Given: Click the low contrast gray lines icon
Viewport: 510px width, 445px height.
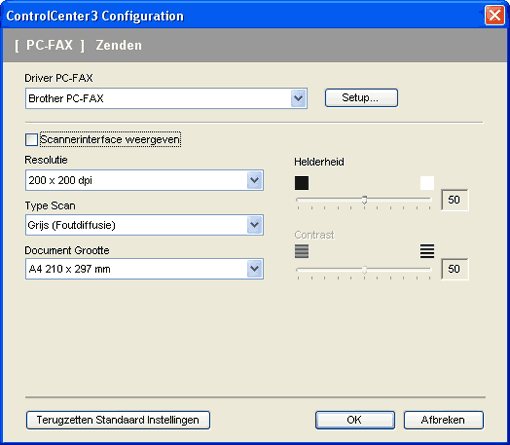Looking at the screenshot, I should [x=302, y=251].
